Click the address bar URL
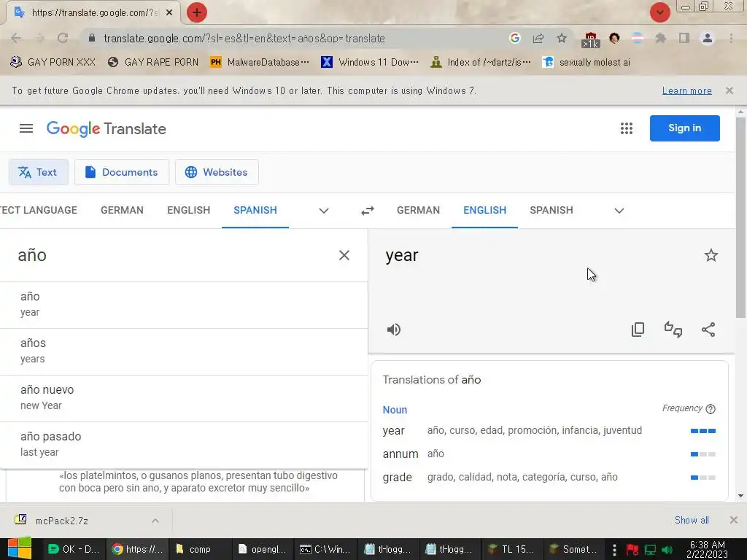747x560 pixels. click(244, 38)
